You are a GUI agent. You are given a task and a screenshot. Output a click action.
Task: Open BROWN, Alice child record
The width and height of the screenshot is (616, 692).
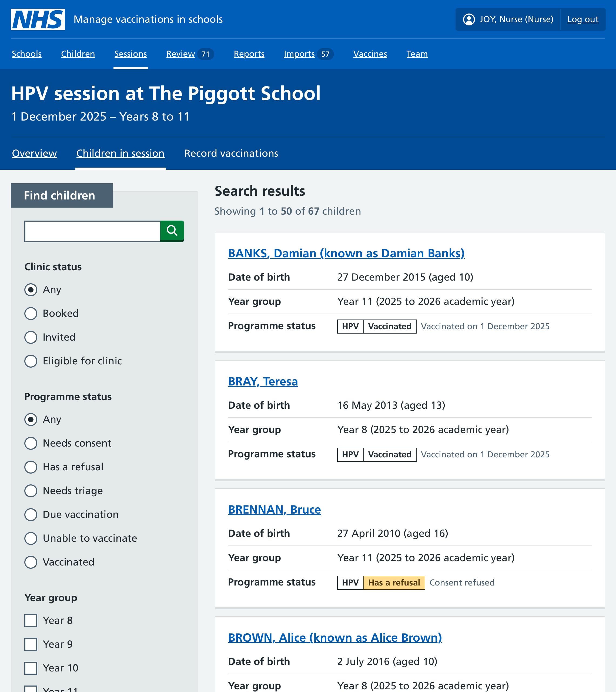tap(335, 637)
